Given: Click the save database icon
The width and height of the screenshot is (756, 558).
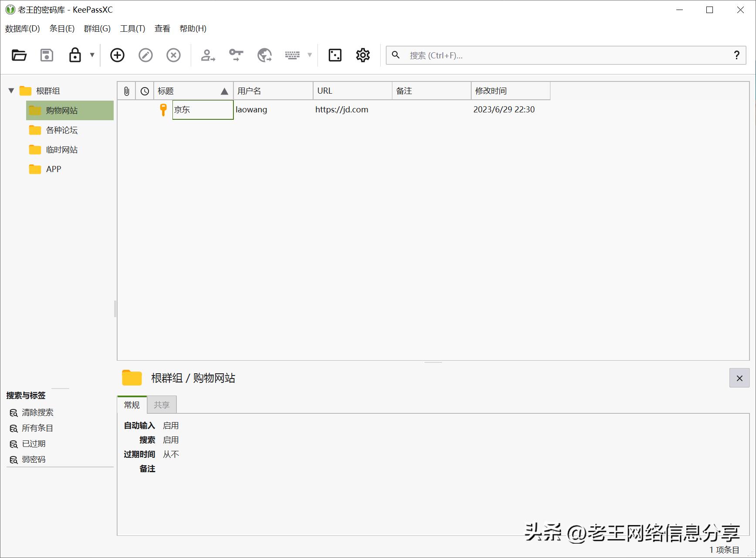Looking at the screenshot, I should (x=47, y=55).
